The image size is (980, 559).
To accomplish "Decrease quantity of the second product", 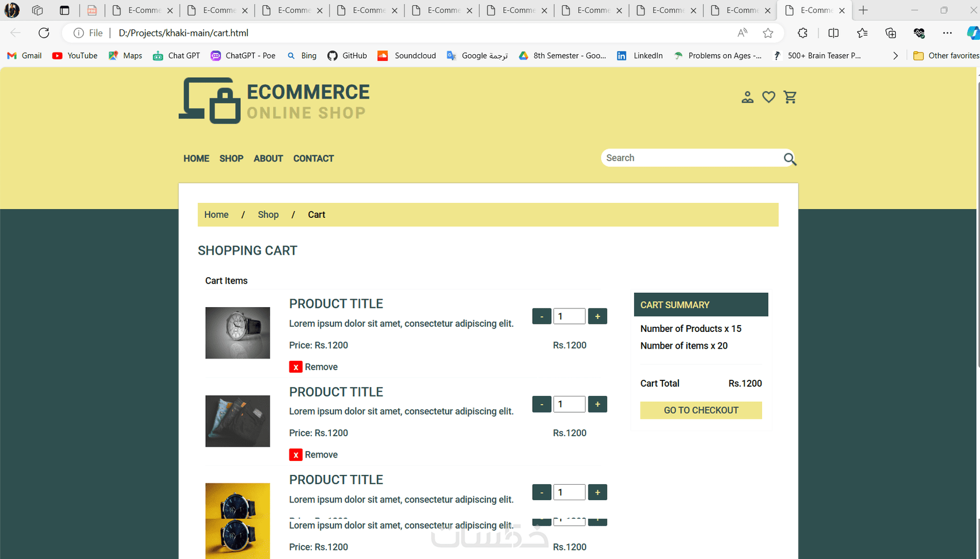I will point(542,405).
